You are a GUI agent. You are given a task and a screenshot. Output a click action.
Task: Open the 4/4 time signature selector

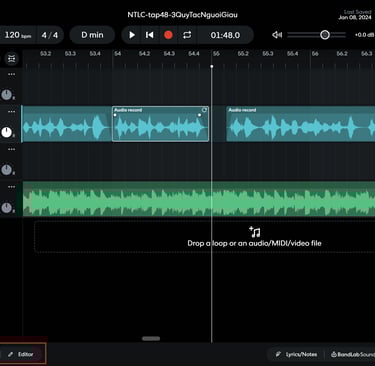point(50,35)
